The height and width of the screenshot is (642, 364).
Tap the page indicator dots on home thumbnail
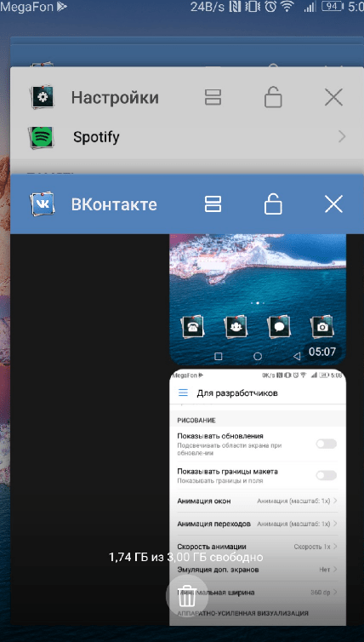(x=257, y=303)
